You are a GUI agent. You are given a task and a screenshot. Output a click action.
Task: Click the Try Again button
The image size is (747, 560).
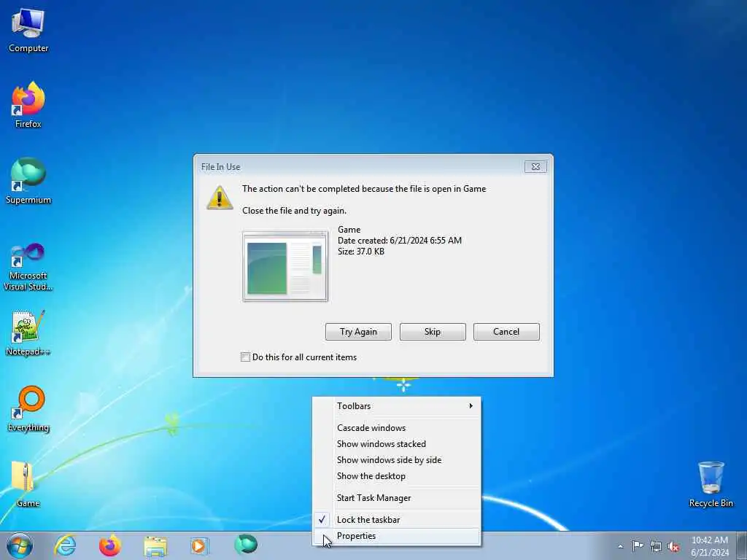(358, 332)
